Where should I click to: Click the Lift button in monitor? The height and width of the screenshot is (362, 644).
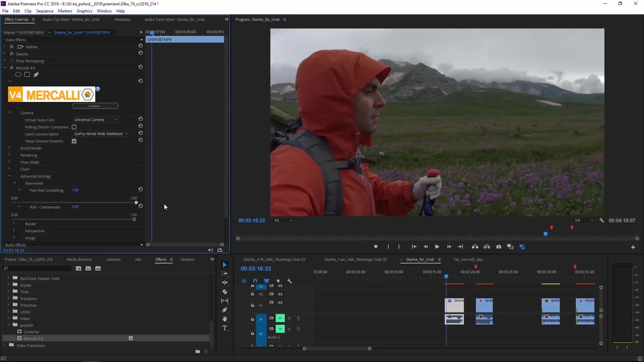coord(475,247)
